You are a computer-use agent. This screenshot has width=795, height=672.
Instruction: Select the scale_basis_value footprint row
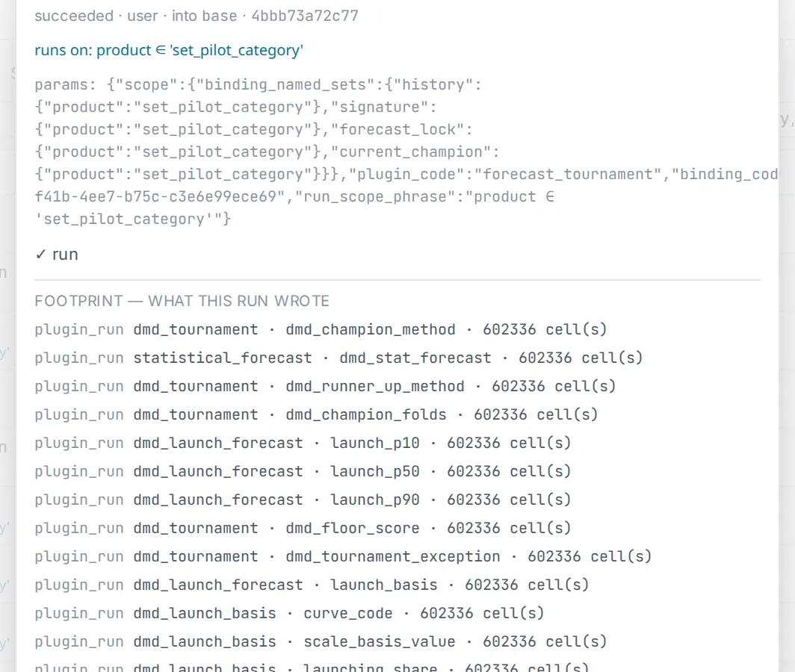pyautogui.click(x=321, y=641)
